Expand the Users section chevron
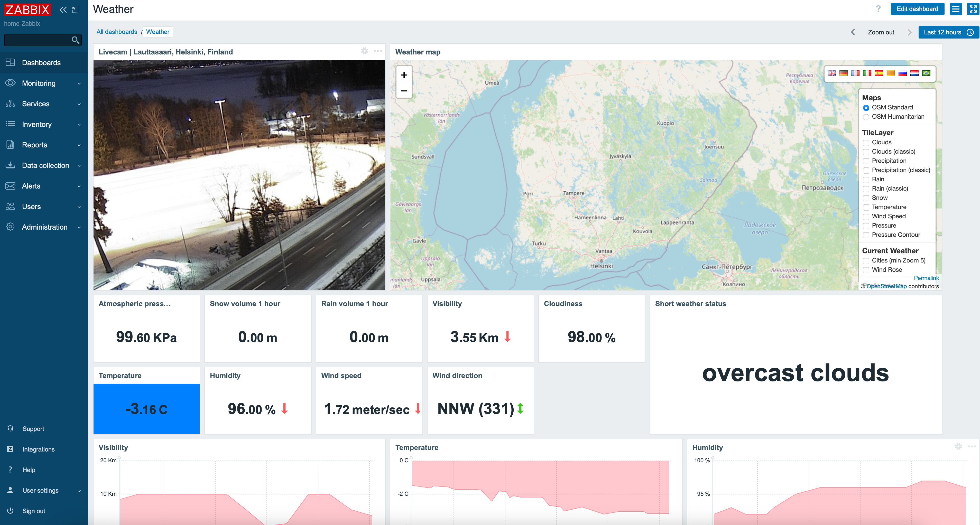This screenshot has height=525, width=980. [79, 207]
